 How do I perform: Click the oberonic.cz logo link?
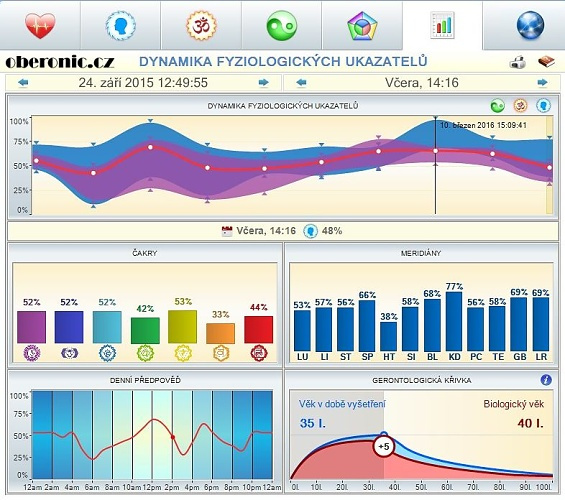(60, 62)
